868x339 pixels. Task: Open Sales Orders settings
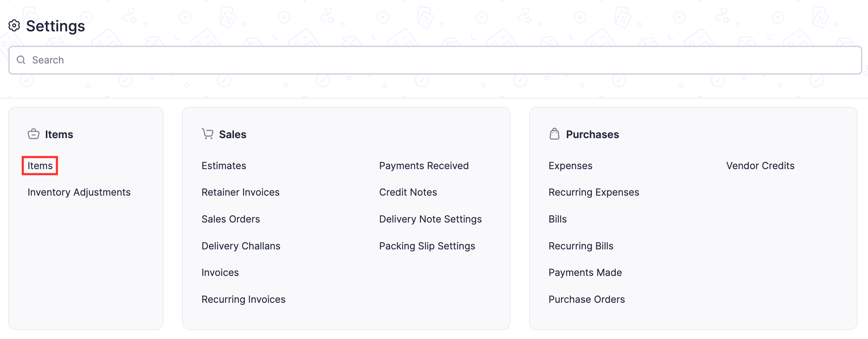click(231, 219)
